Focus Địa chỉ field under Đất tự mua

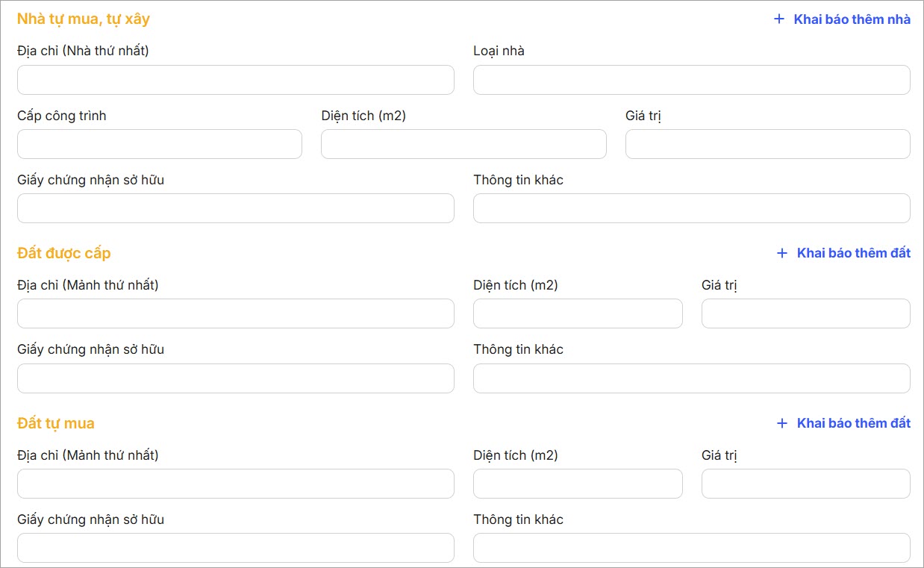coord(235,484)
